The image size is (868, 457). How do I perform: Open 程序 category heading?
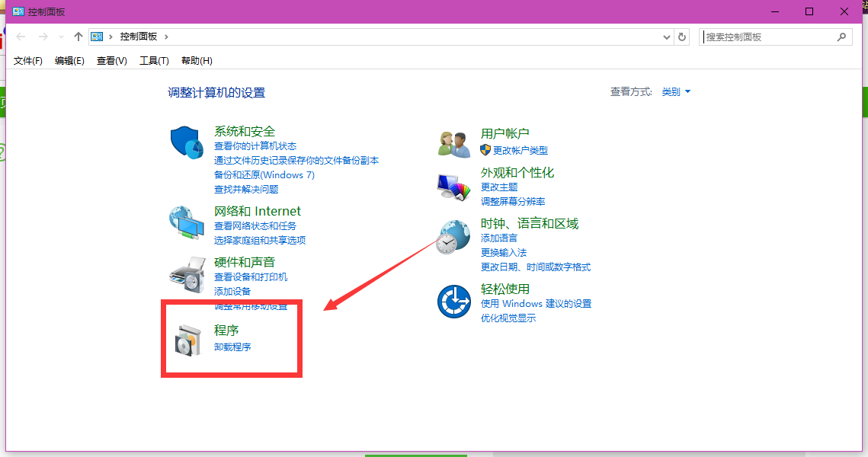tap(226, 331)
